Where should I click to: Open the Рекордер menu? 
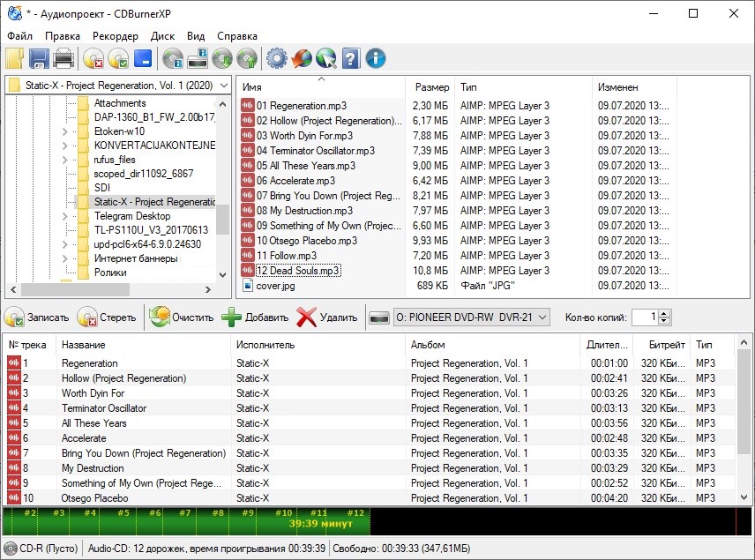click(116, 36)
